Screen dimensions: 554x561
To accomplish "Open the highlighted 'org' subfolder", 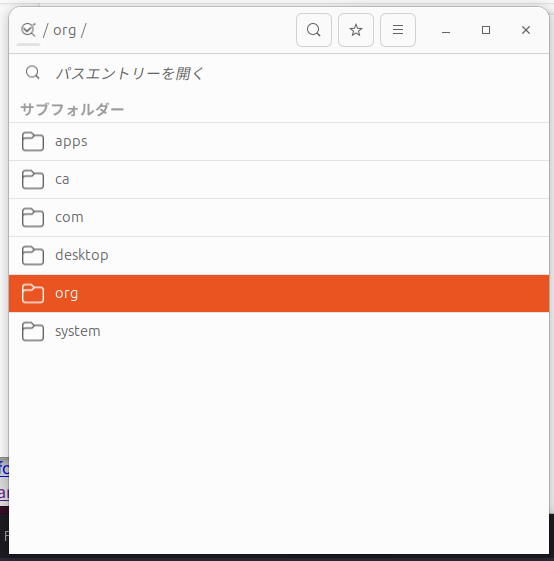I will [279, 293].
